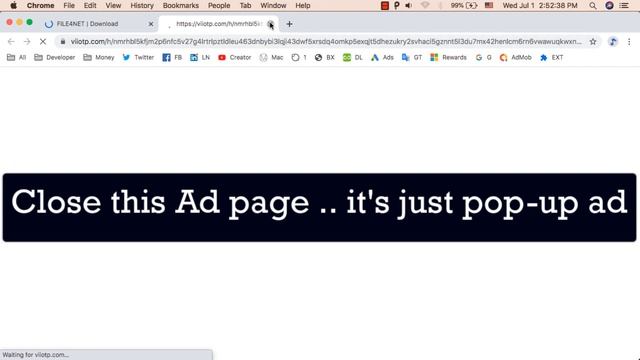Open the Developer bookmarks folder

click(x=55, y=58)
